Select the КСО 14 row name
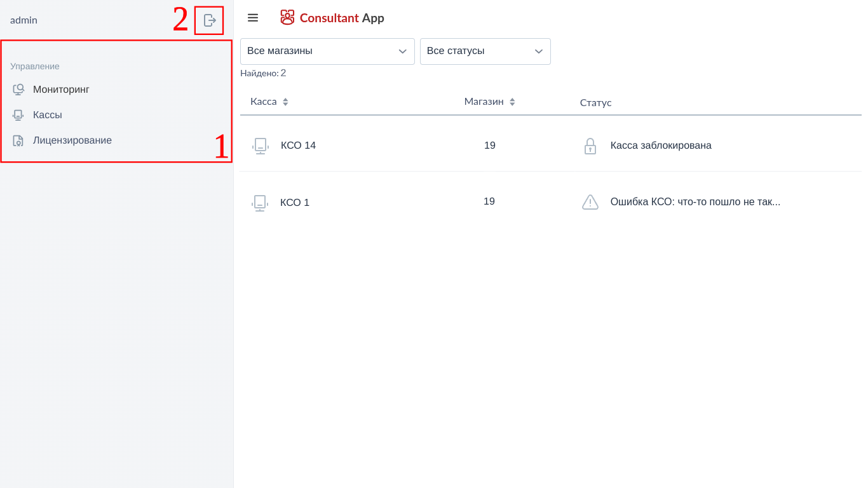The height and width of the screenshot is (488, 868). pos(298,146)
